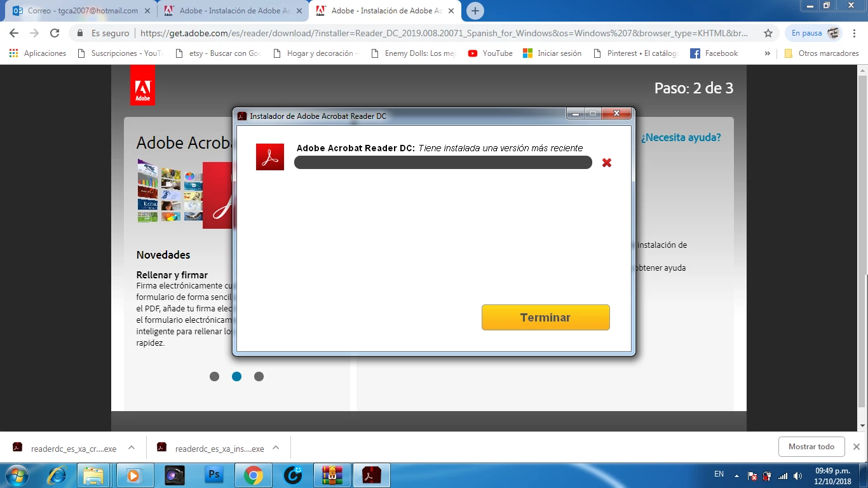
Task: Open the readerdc_es_xa_cr exe download
Action: (x=65, y=449)
